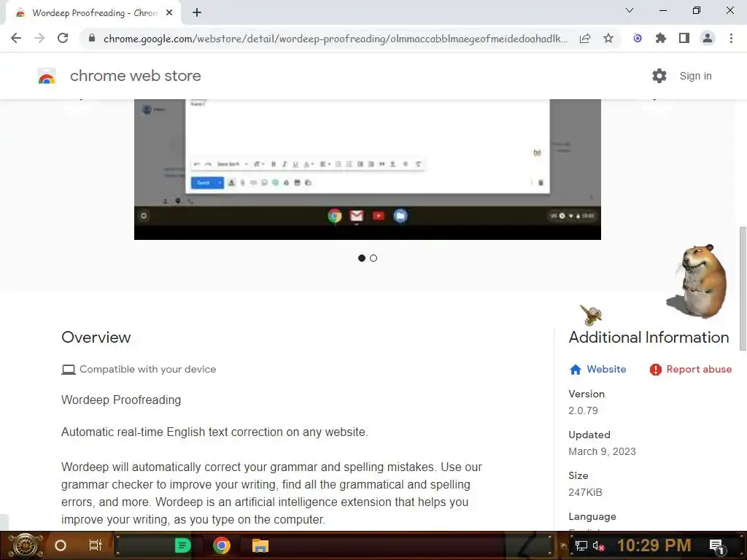Click the red alert icon beside Report abuse
Image resolution: width=747 pixels, height=560 pixels.
click(x=656, y=370)
